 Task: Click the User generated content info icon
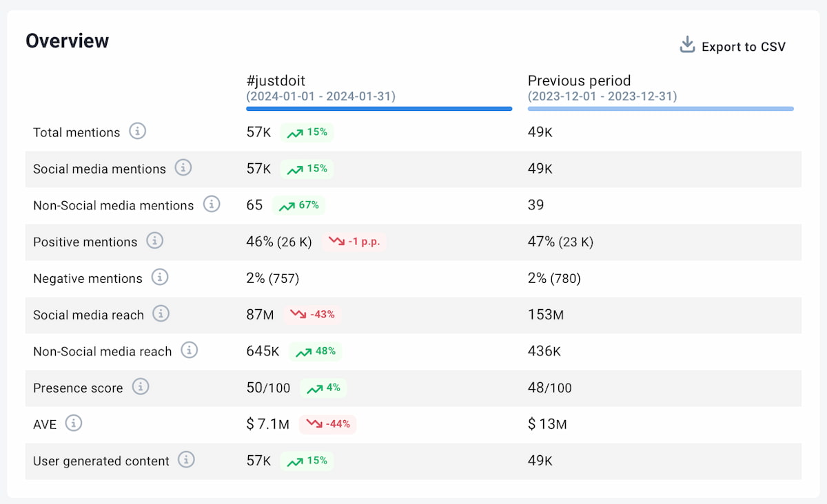pyautogui.click(x=186, y=461)
